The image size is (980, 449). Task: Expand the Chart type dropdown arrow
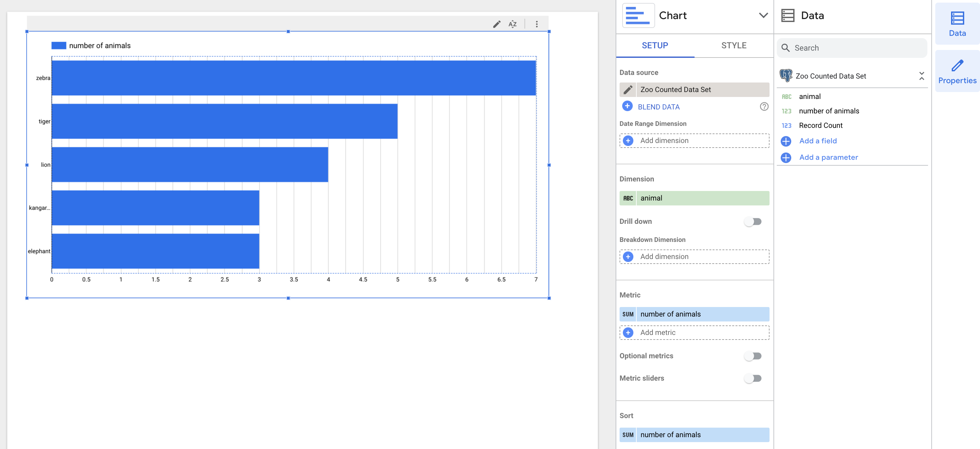click(763, 15)
